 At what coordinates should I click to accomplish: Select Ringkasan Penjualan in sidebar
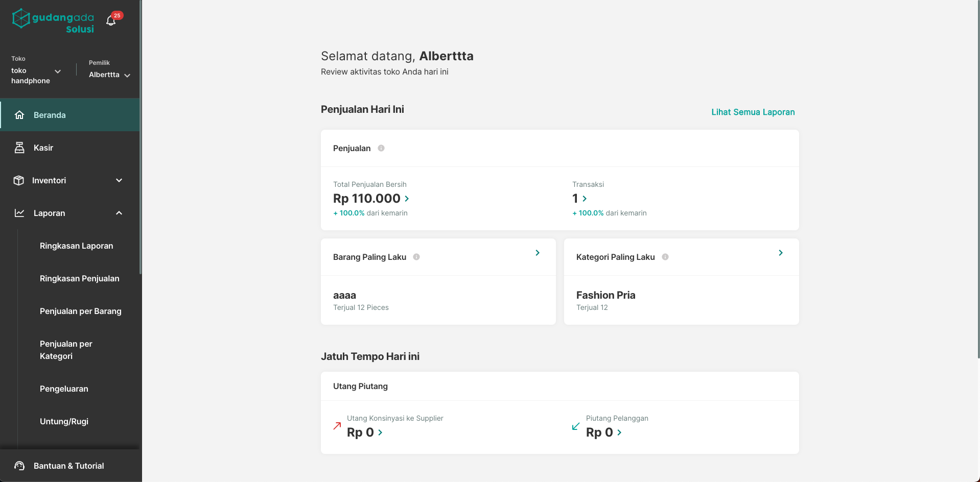click(80, 278)
